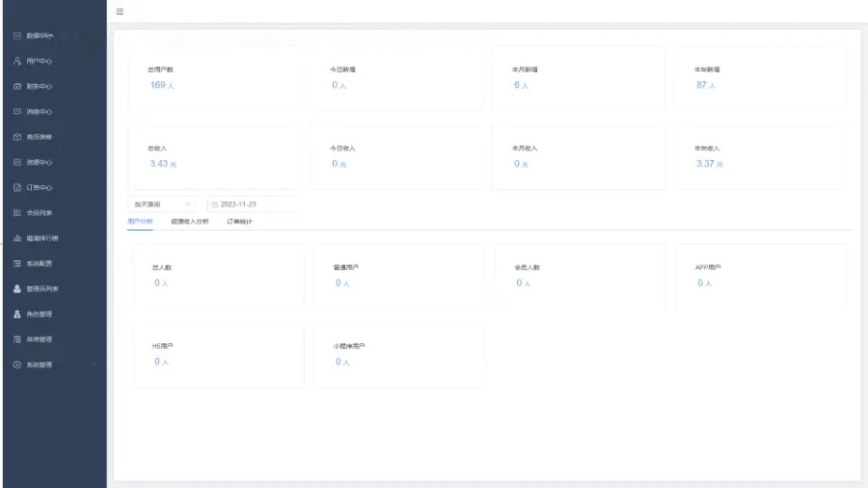Viewport: 868px width, 488px height.
Task: Select the 用户分析 tab
Action: click(x=140, y=222)
